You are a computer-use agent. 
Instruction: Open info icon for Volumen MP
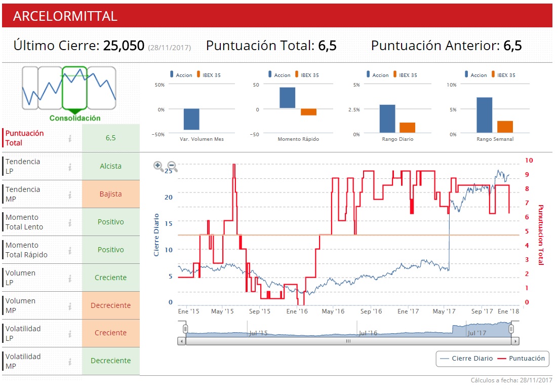coord(70,306)
